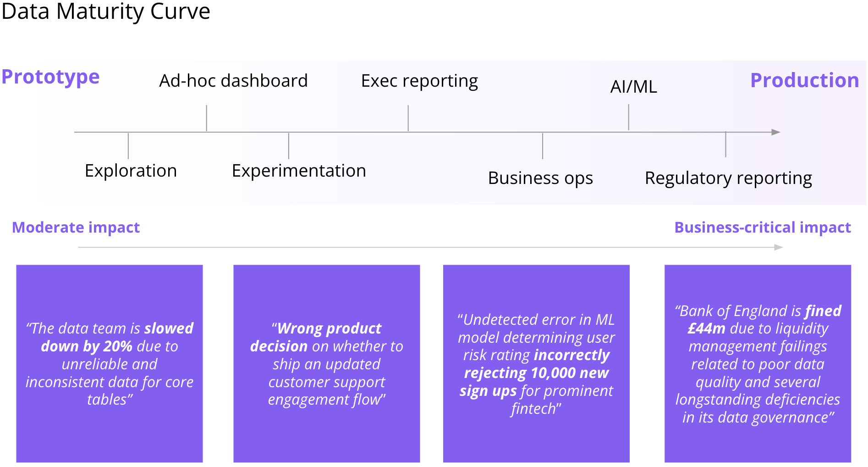The width and height of the screenshot is (868, 467).
Task: Click the Exploration label
Action: (x=131, y=171)
